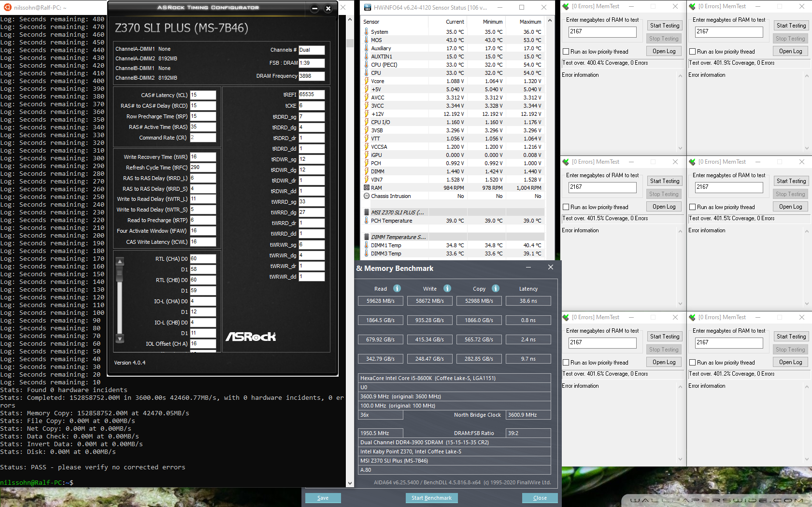Click the Close button in AIDA64 benchmark
This screenshot has width=812, height=507.
pyautogui.click(x=540, y=498)
